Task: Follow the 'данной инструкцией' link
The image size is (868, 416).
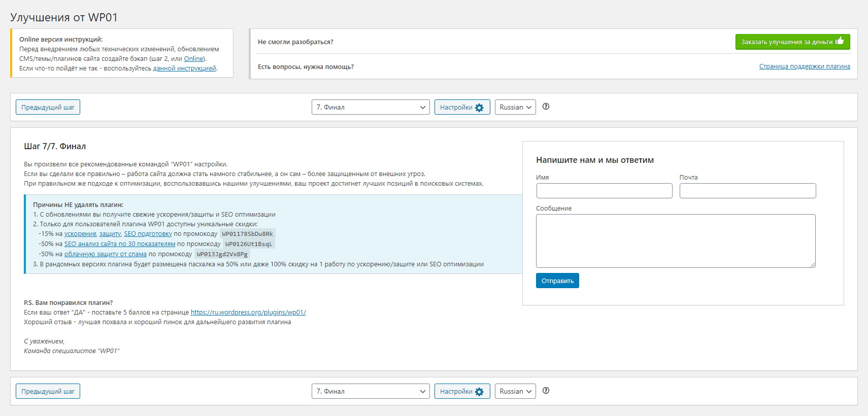Action: [x=185, y=68]
